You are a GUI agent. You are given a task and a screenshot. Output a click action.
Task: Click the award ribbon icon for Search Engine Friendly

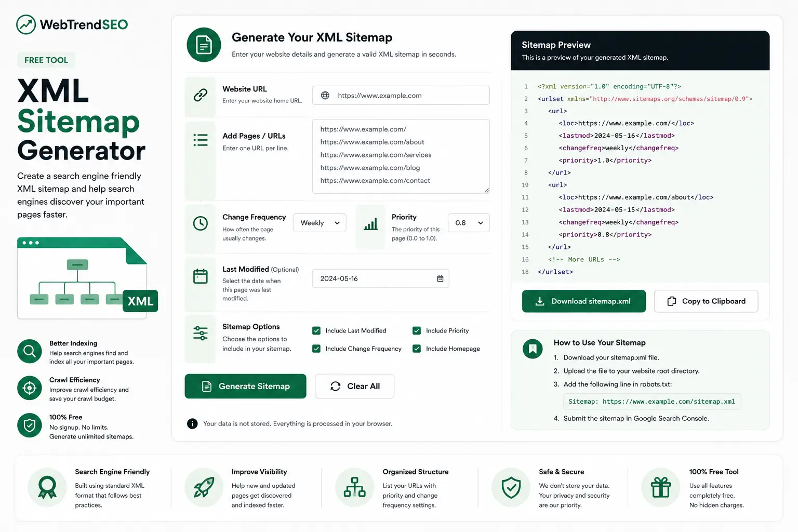click(x=47, y=488)
